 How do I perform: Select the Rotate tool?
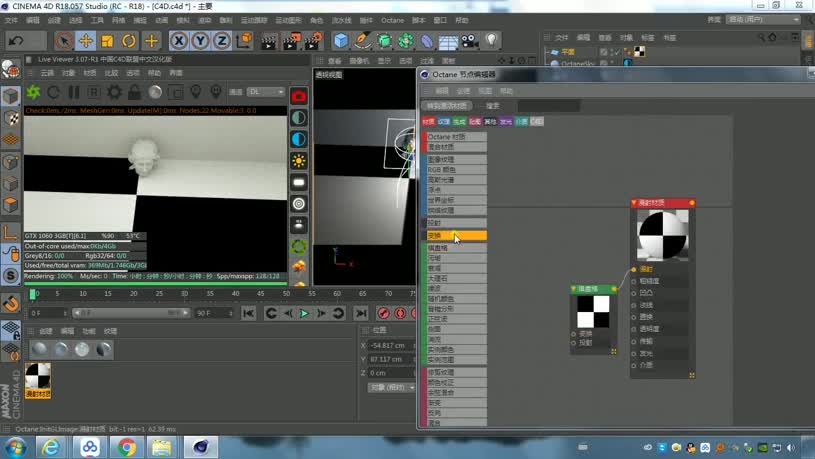tap(129, 41)
